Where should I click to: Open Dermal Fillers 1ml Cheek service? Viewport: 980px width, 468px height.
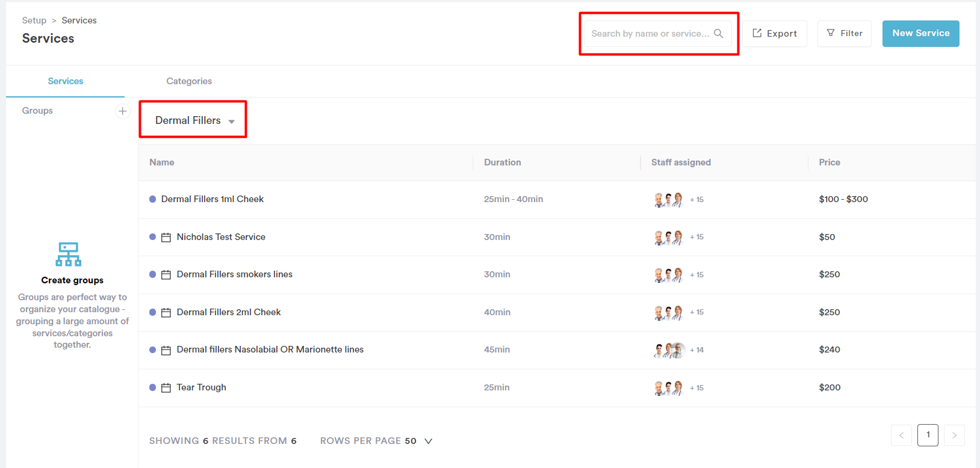click(212, 199)
